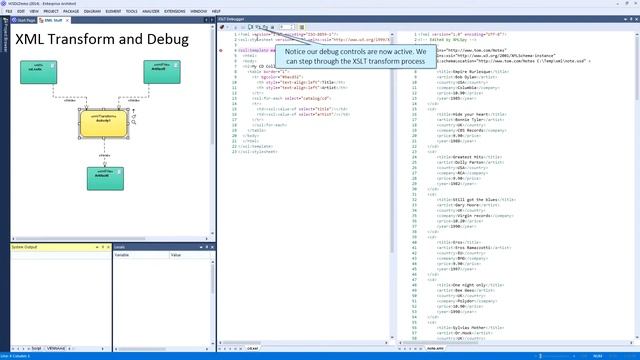Open the FILE menu

[x=9, y=11]
